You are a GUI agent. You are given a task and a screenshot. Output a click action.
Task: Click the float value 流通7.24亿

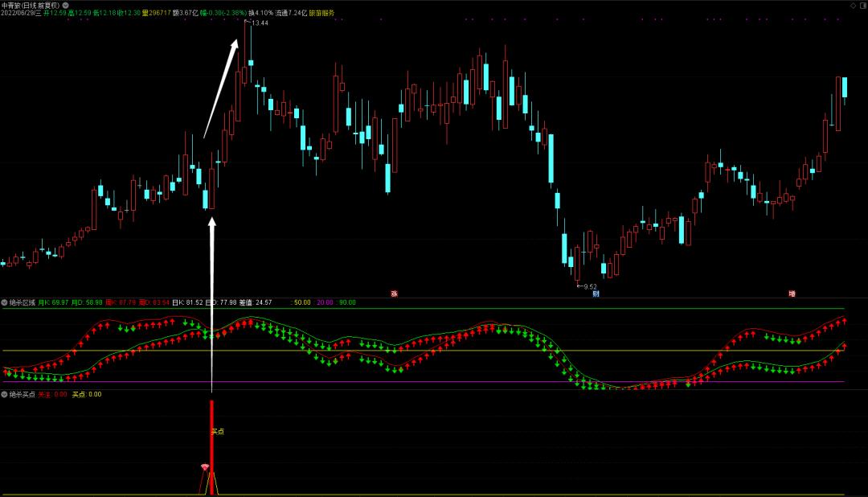click(x=291, y=13)
